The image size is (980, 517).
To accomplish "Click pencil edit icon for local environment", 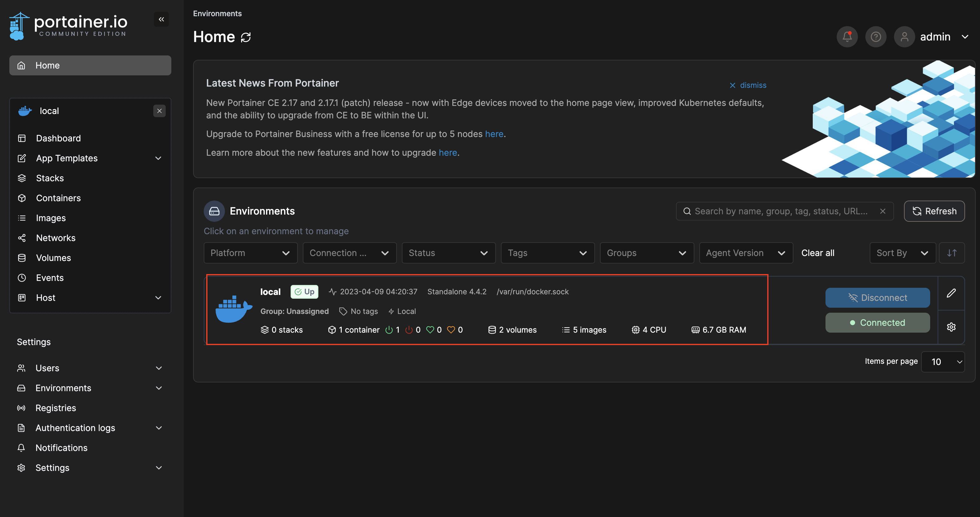I will tap(951, 293).
